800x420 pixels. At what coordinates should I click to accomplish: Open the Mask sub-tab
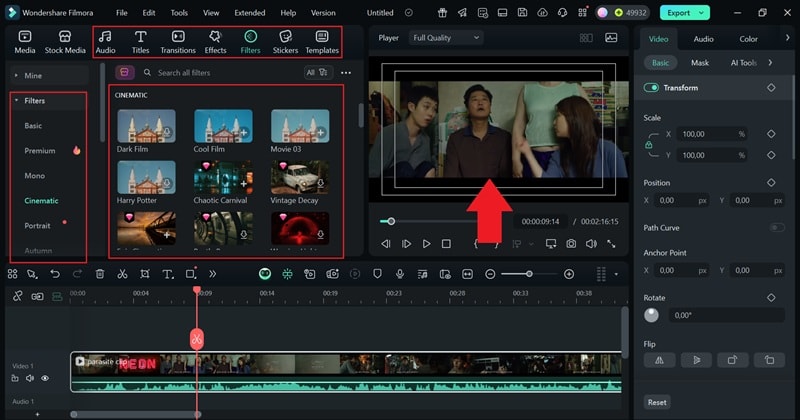click(x=699, y=63)
